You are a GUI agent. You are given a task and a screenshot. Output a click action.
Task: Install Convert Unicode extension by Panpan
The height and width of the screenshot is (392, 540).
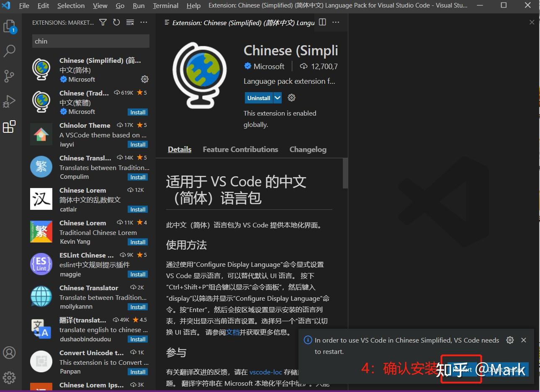[138, 372]
